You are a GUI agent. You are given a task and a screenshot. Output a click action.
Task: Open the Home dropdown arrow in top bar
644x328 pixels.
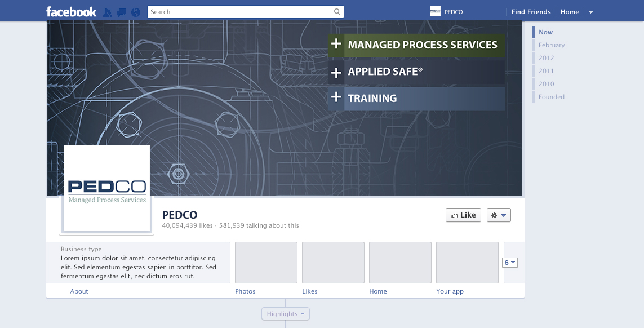[x=590, y=11]
